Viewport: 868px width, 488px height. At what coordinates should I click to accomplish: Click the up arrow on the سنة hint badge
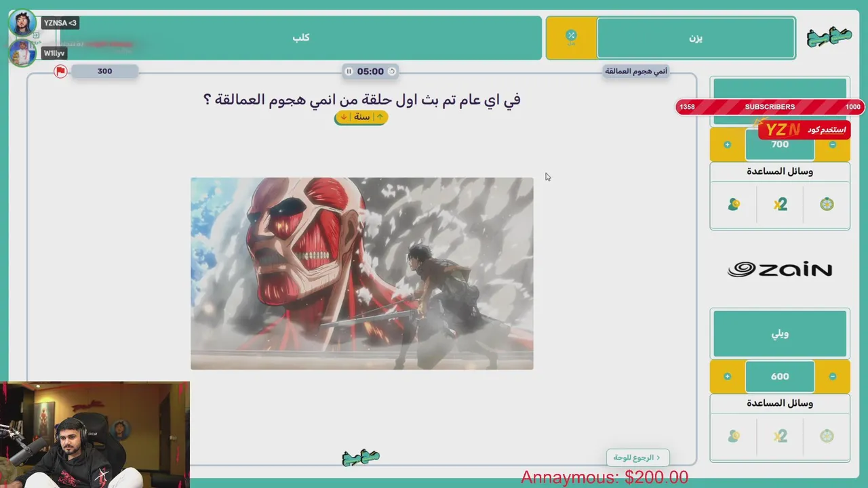pyautogui.click(x=380, y=117)
